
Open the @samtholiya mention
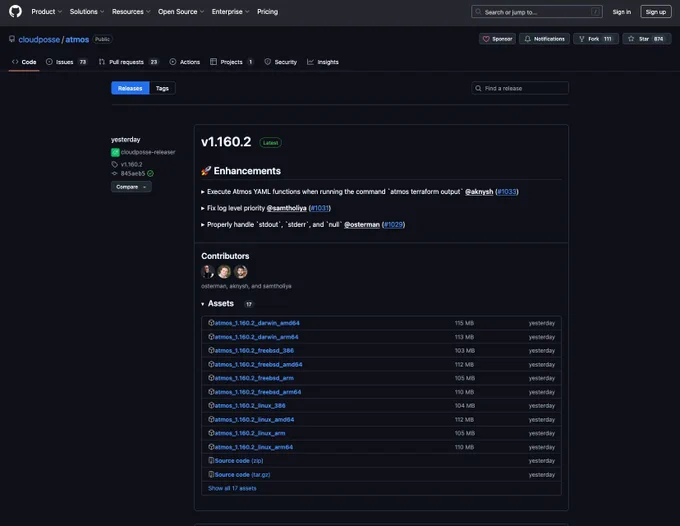pos(286,208)
